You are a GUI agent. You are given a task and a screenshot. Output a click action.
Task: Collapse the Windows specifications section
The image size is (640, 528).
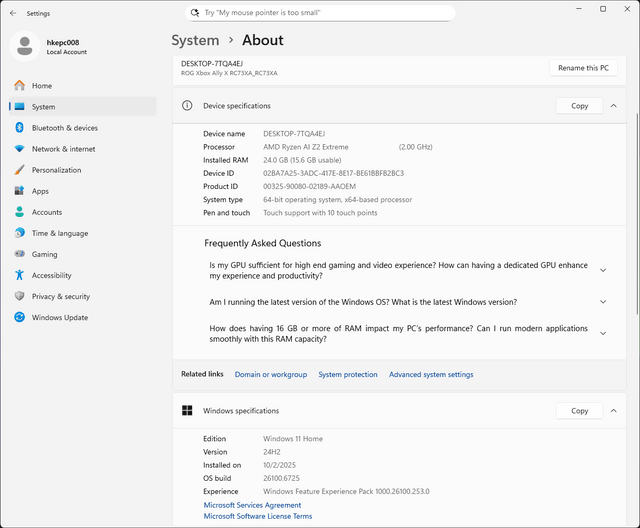click(x=613, y=410)
